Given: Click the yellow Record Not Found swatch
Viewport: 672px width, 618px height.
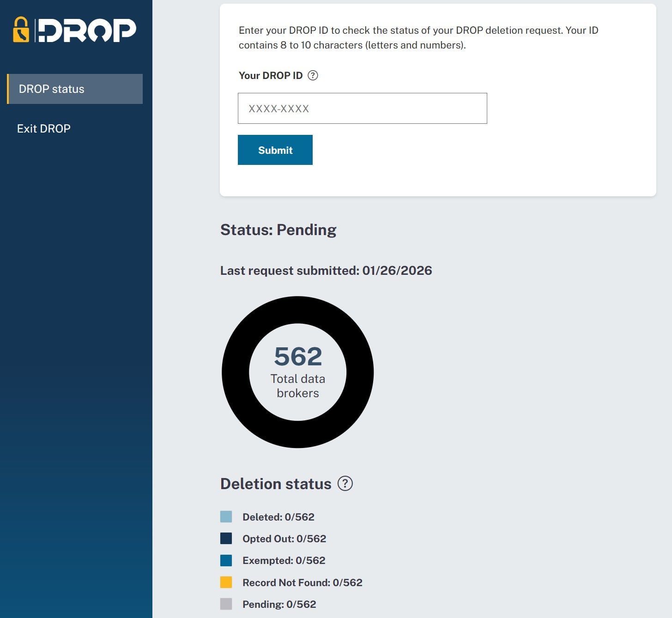Looking at the screenshot, I should click(x=226, y=582).
